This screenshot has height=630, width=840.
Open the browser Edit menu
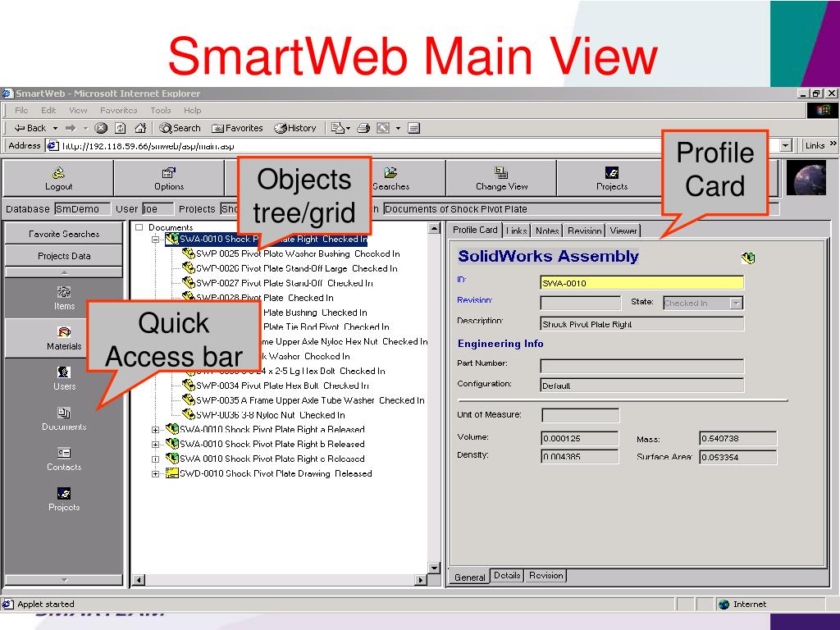(48, 111)
